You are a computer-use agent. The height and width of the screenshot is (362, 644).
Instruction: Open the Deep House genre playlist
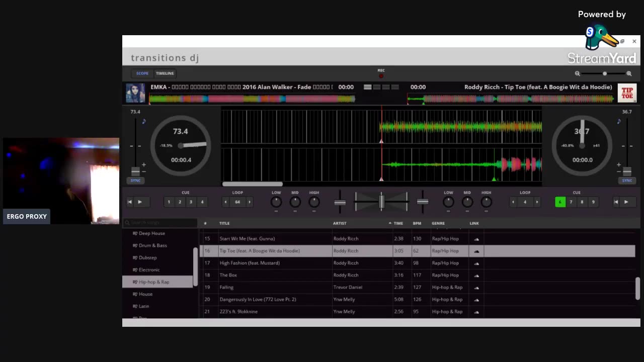tap(152, 233)
